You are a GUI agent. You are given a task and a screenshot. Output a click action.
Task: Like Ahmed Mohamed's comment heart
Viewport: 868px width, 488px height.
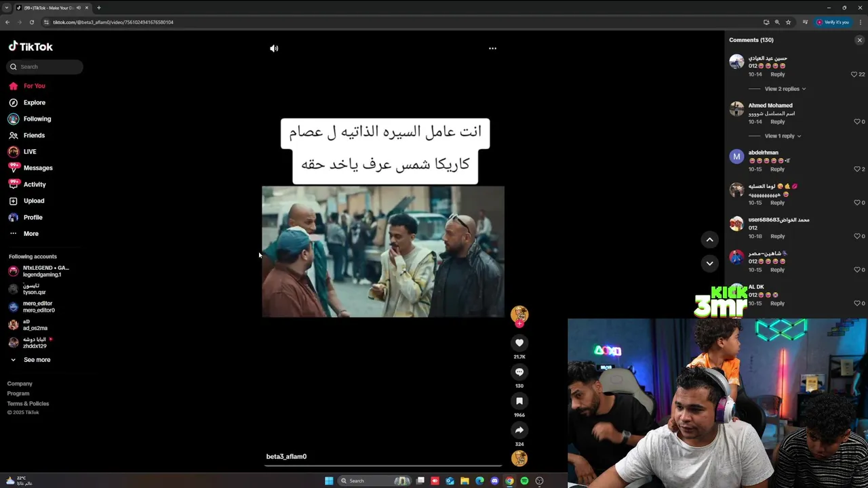857,122
